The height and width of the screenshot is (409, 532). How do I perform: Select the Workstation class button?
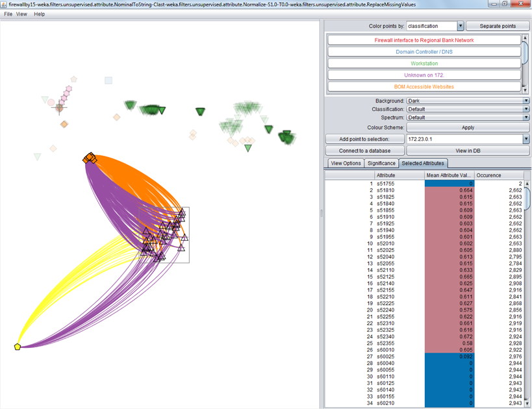tap(424, 64)
